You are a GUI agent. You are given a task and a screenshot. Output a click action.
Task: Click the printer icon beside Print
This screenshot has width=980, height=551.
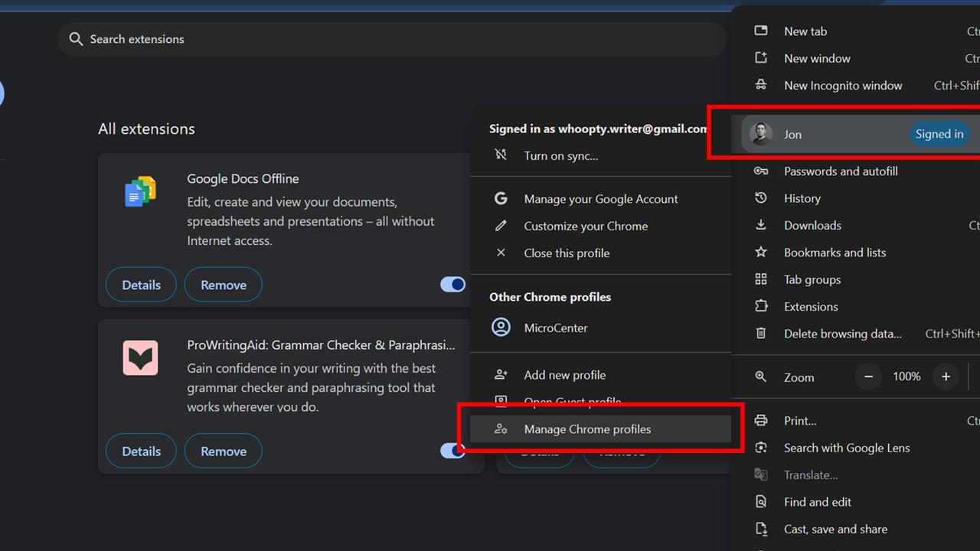pyautogui.click(x=761, y=420)
